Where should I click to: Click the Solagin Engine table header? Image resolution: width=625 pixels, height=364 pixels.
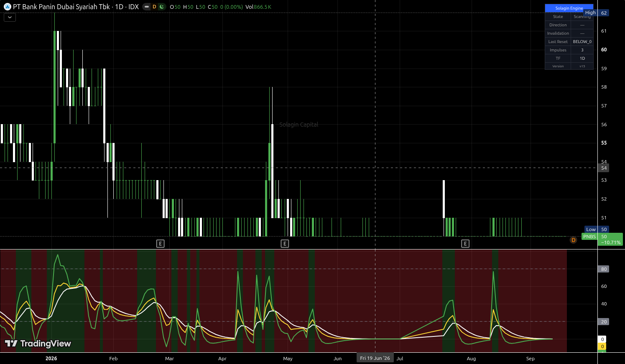[569, 8]
